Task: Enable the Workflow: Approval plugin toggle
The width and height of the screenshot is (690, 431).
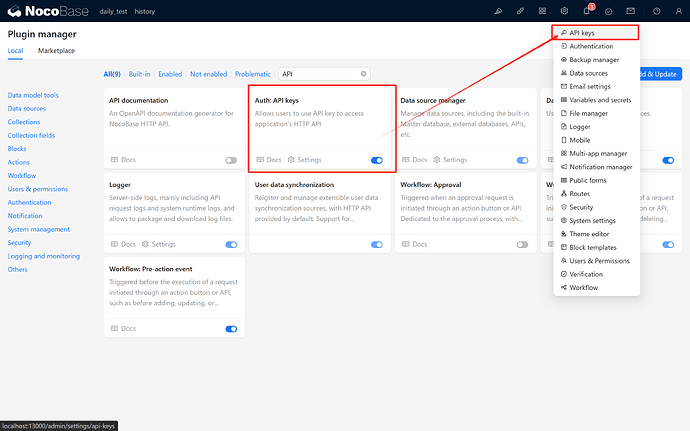Action: [522, 244]
